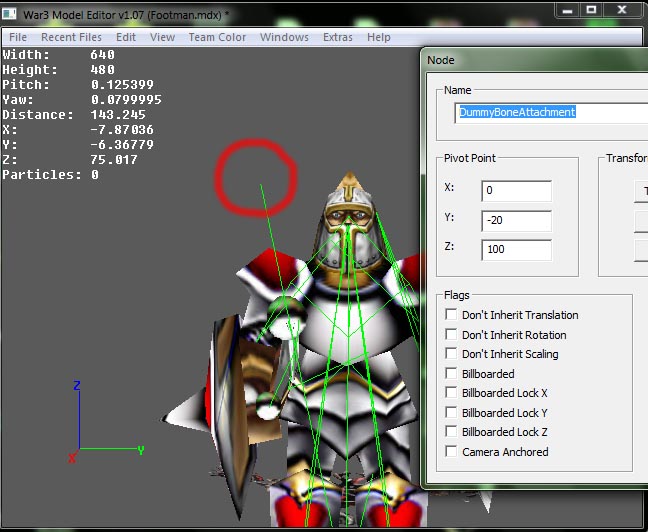This screenshot has height=532, width=648.
Task: Click the Pivot Point Y field
Action: coord(517,220)
